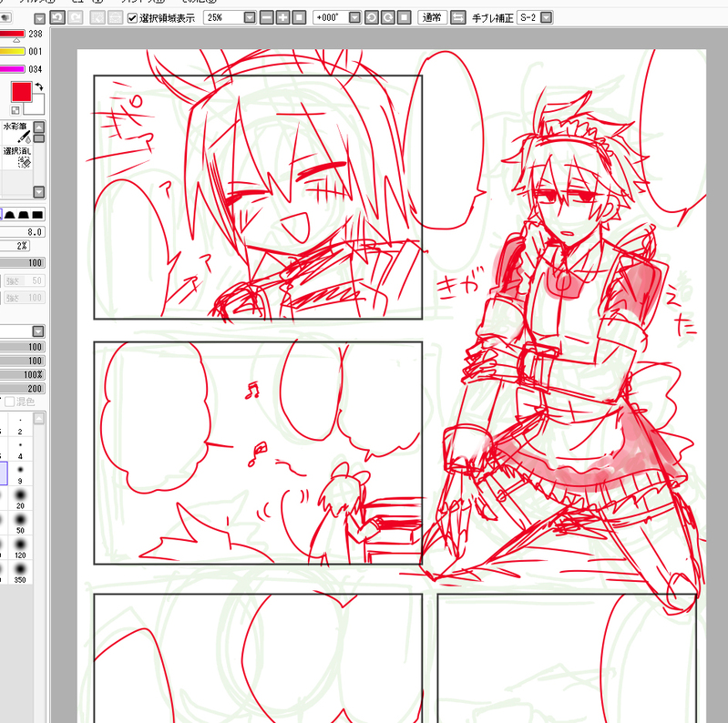The width and height of the screenshot is (728, 723).
Task: Click the 手ブレ補正 label
Action: pyautogui.click(x=492, y=18)
